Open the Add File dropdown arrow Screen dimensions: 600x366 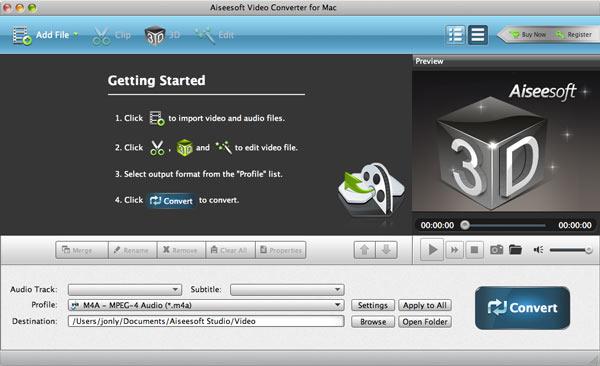click(x=76, y=35)
